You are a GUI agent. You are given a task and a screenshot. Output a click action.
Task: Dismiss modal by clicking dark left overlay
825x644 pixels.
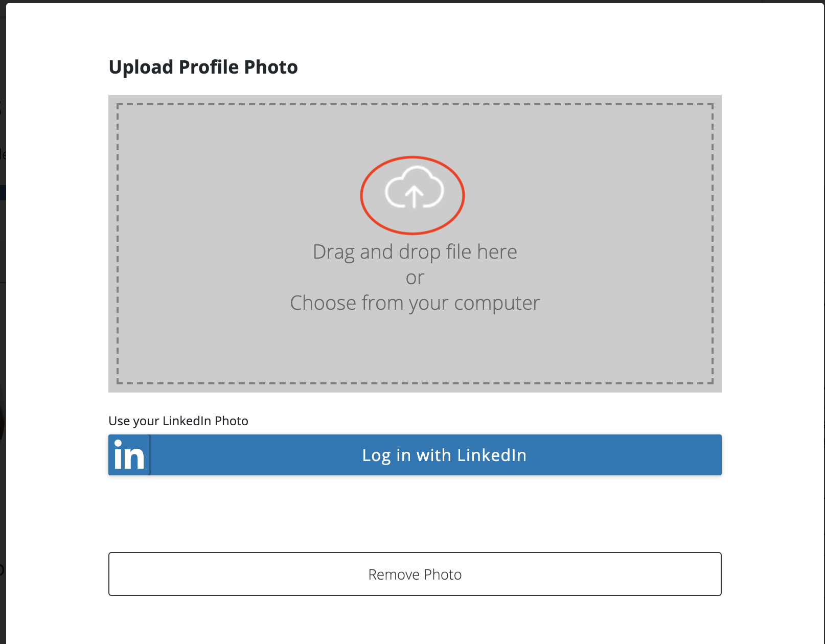click(x=3, y=332)
